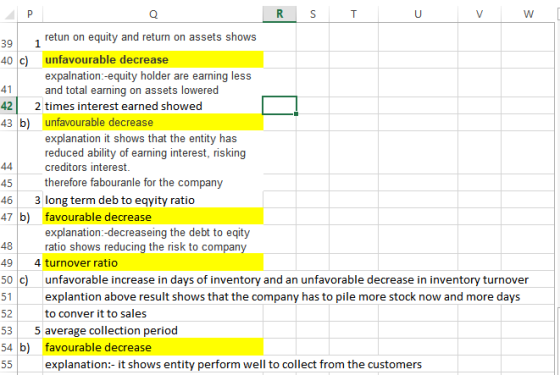The height and width of the screenshot is (375, 560).
Task: Click cell 'b)' in row 47
Action: coord(30,216)
